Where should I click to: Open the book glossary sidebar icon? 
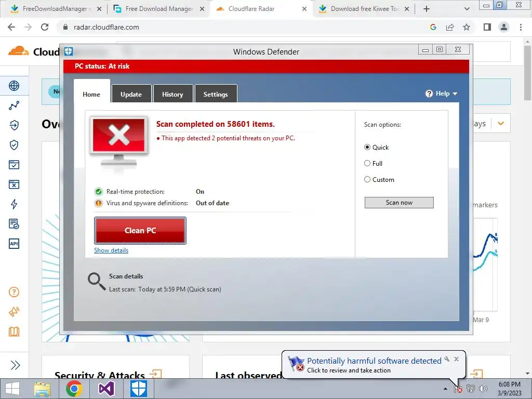pyautogui.click(x=14, y=331)
